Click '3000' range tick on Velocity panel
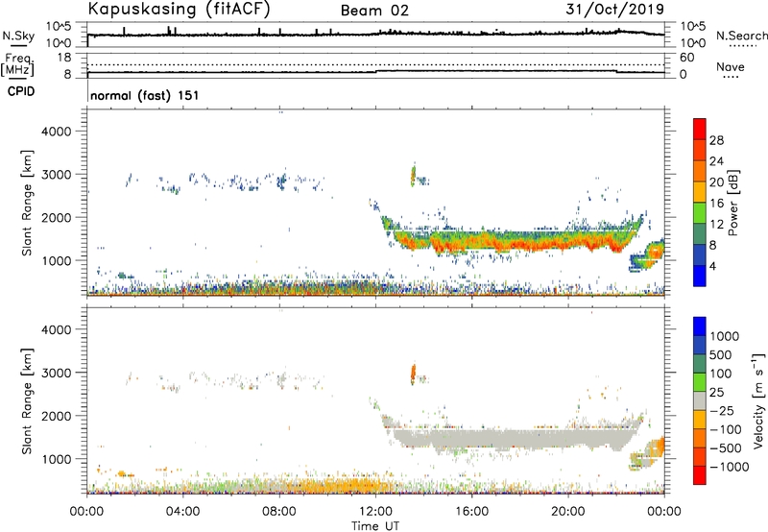The image size is (768, 532). point(56,373)
